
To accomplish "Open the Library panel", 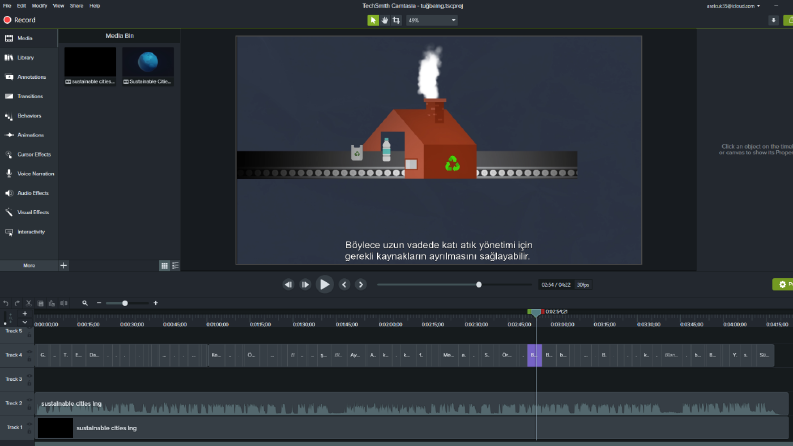I will click(x=25, y=58).
